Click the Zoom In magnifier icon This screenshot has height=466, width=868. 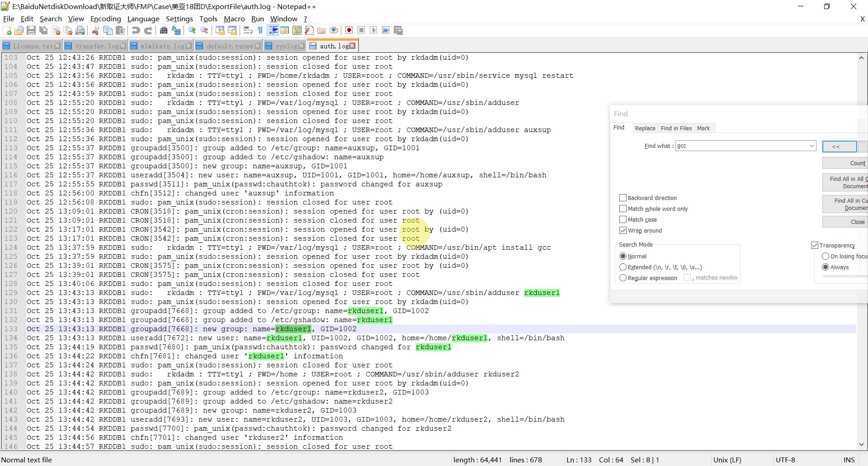pos(192,30)
